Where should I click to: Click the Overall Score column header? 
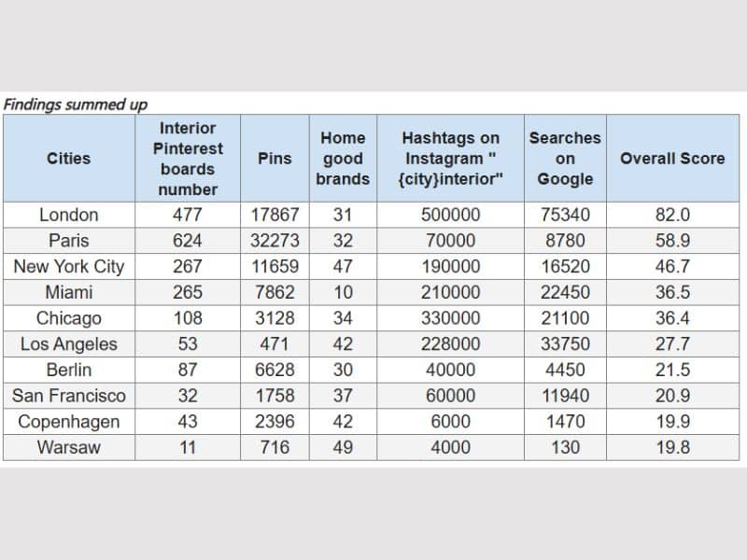click(x=672, y=159)
